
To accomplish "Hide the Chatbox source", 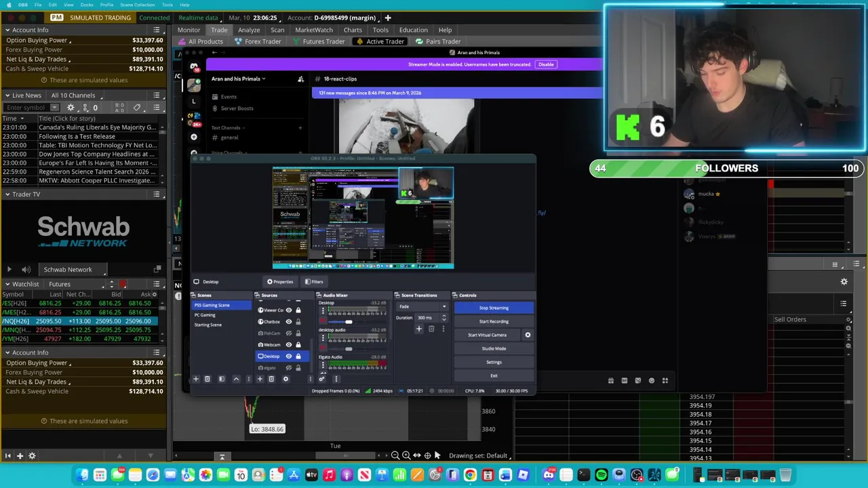I will click(x=289, y=322).
